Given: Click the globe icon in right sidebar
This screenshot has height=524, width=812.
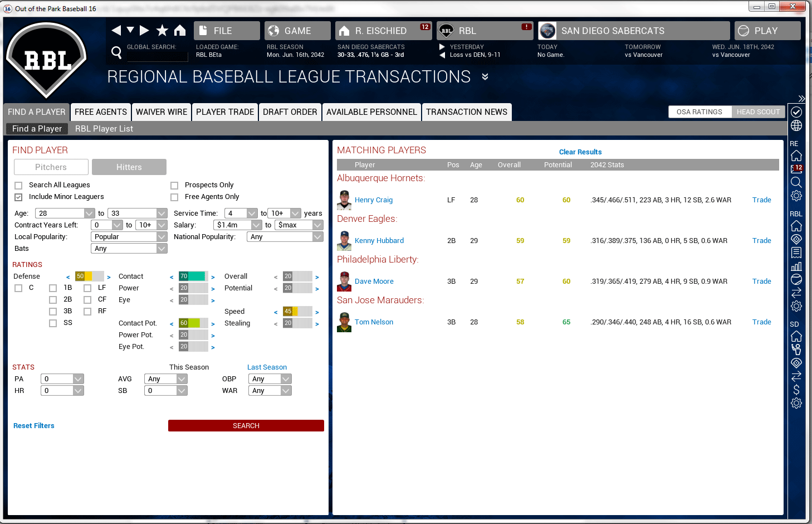Looking at the screenshot, I should point(796,126).
